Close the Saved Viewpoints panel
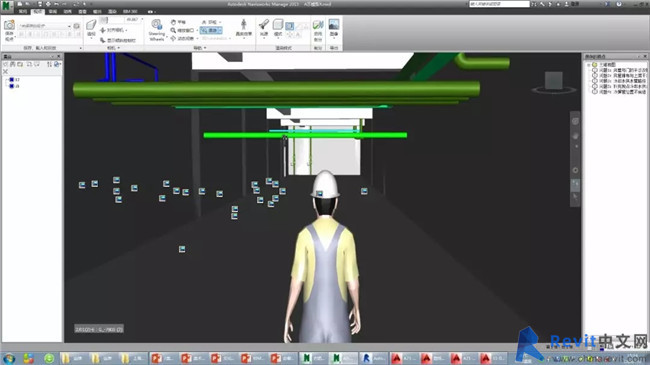The width and height of the screenshot is (650, 365). click(645, 56)
